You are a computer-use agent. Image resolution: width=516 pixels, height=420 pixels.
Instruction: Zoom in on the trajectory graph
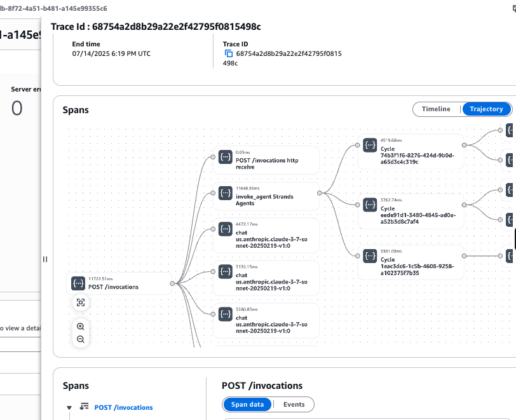click(81, 326)
